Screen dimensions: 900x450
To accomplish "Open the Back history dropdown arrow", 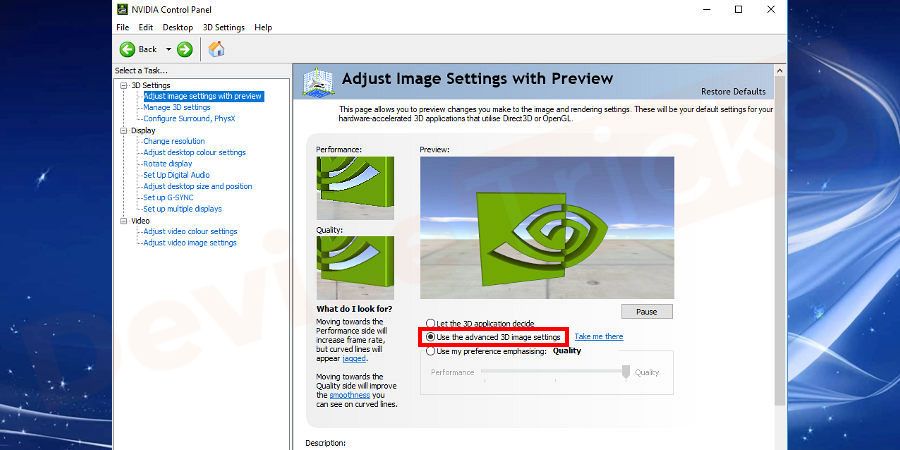I will click(168, 49).
